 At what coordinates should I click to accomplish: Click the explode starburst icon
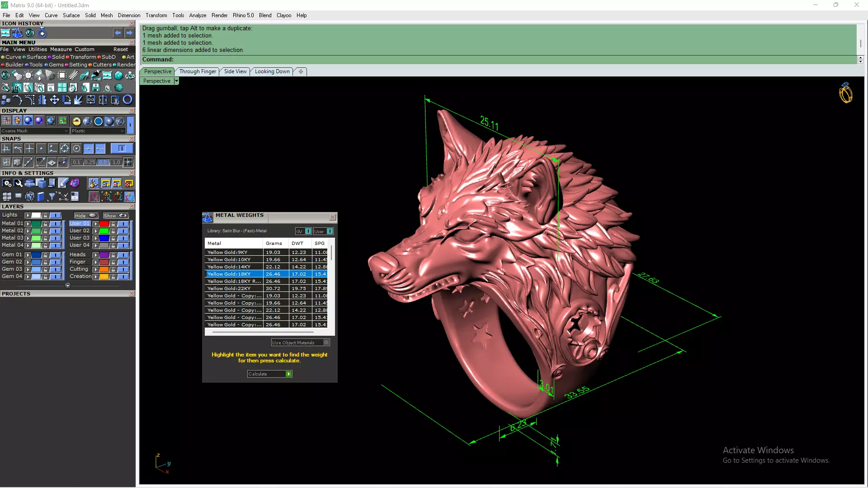(x=78, y=100)
